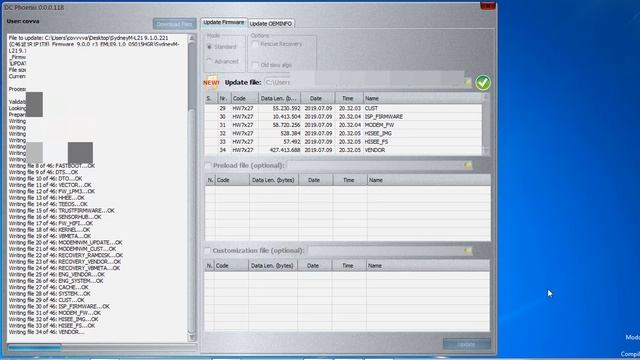Select the Standard mode radio button
The height and width of the screenshot is (360, 640).
tap(209, 47)
